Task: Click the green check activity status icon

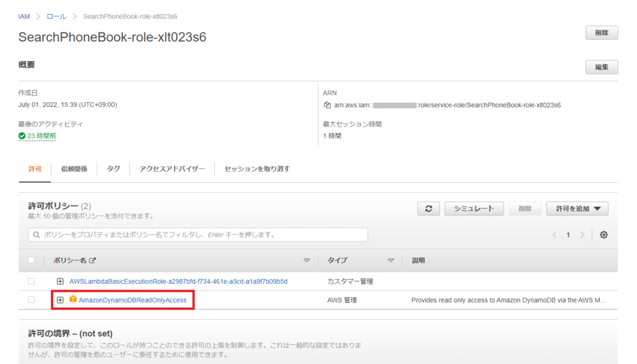Action: pyautogui.click(x=22, y=136)
